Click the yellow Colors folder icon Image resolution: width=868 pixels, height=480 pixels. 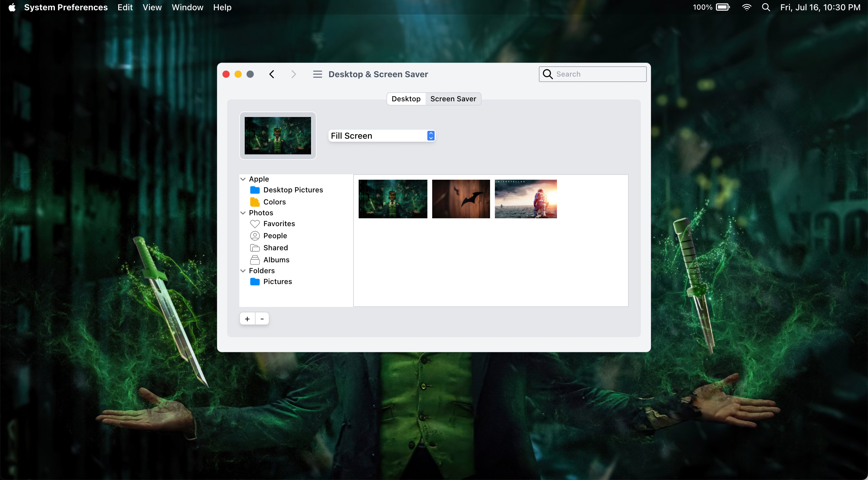click(255, 202)
